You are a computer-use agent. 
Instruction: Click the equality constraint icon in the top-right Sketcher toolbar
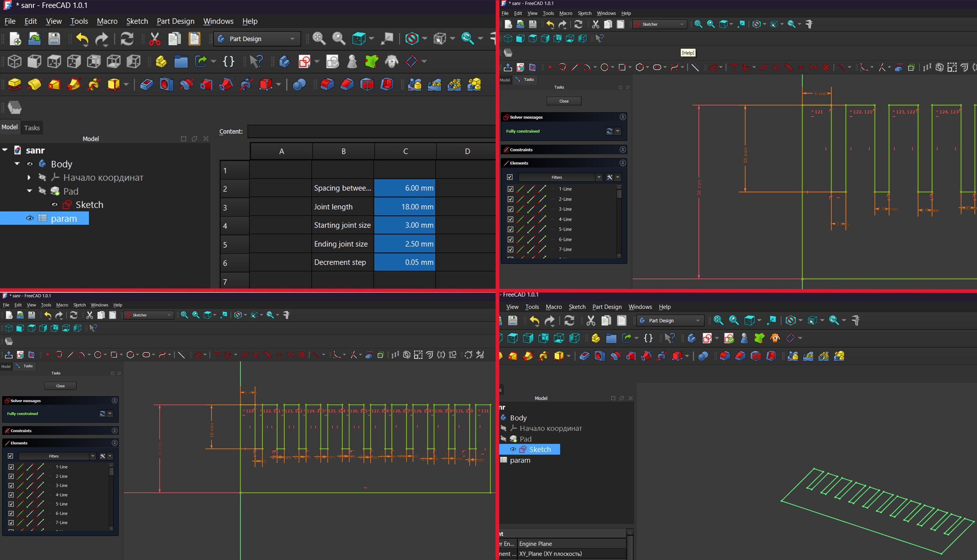(x=801, y=68)
